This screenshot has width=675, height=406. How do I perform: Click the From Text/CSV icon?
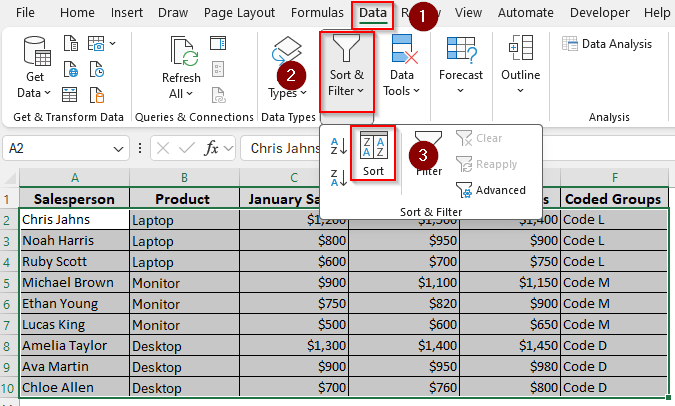coord(71,43)
